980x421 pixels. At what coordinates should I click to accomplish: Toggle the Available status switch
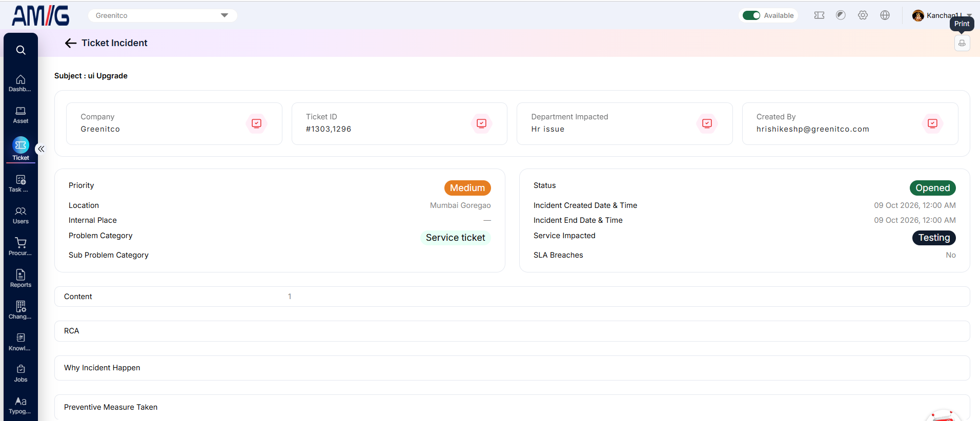pyautogui.click(x=751, y=15)
